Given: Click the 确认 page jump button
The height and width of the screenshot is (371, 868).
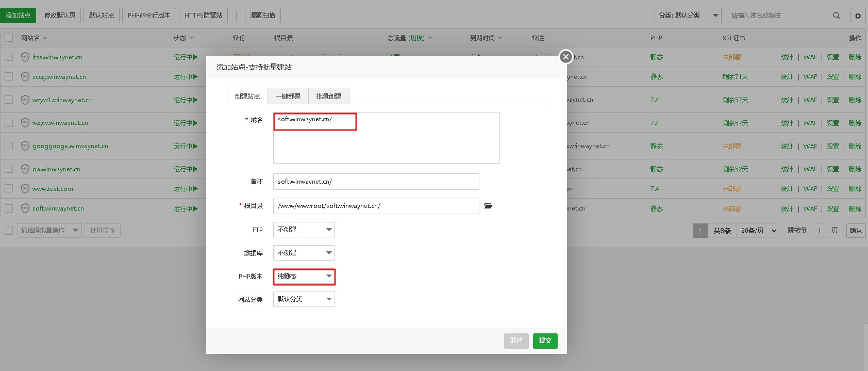Looking at the screenshot, I should [x=856, y=231].
